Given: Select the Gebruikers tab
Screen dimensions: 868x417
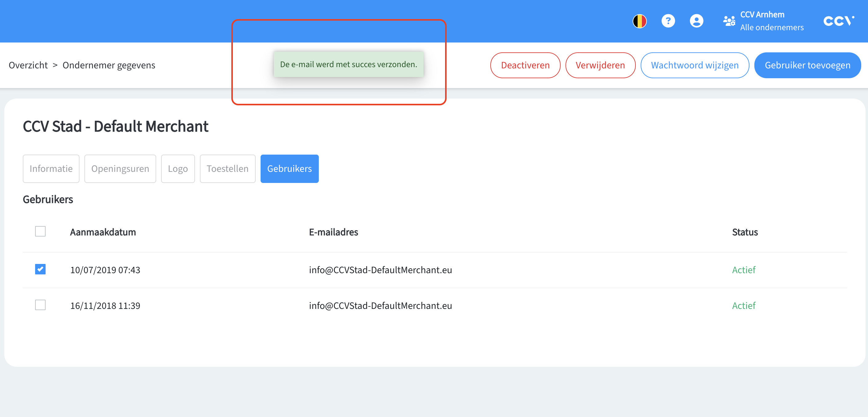Looking at the screenshot, I should point(289,169).
